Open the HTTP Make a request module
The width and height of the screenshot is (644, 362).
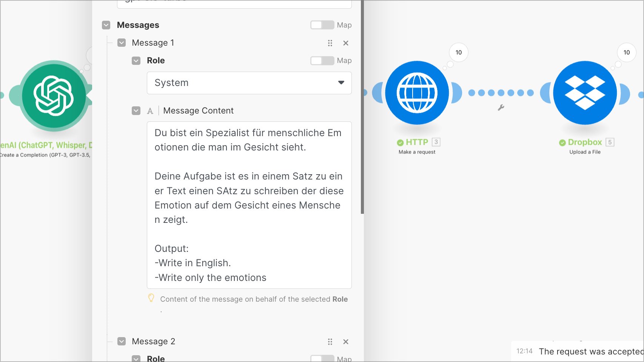pyautogui.click(x=417, y=93)
